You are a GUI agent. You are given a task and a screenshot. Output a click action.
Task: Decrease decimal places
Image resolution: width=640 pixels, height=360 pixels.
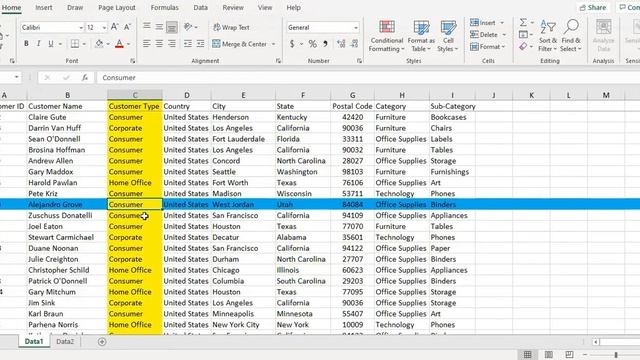click(354, 44)
